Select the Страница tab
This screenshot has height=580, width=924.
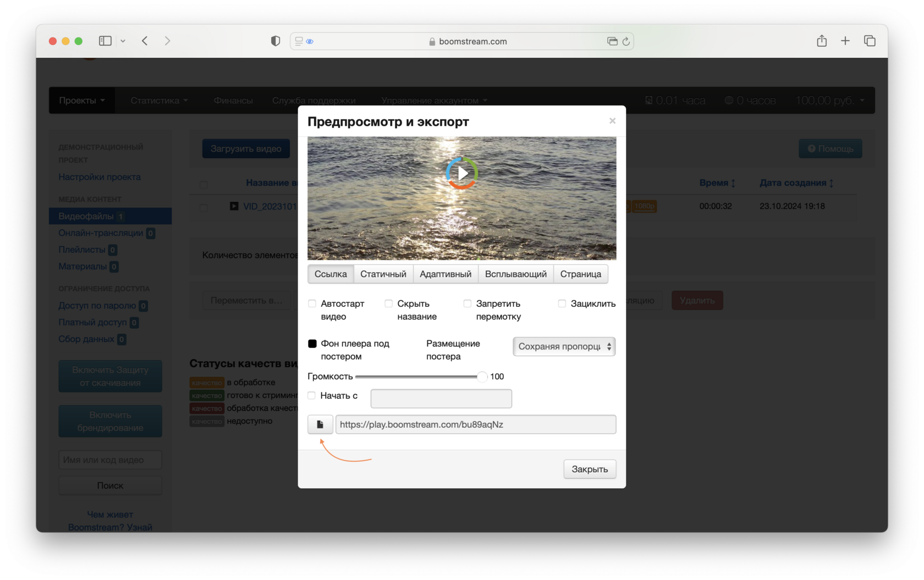[x=581, y=274]
